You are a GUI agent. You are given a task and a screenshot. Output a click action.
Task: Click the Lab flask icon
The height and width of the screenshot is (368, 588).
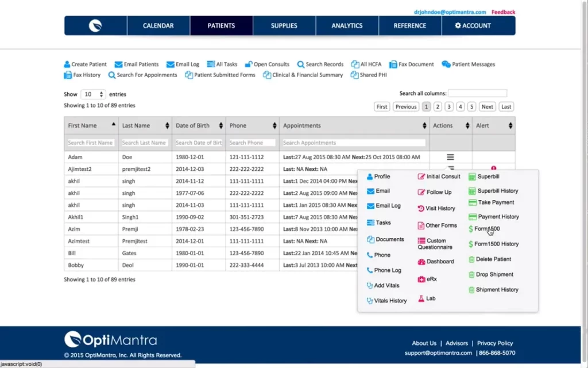423,298
